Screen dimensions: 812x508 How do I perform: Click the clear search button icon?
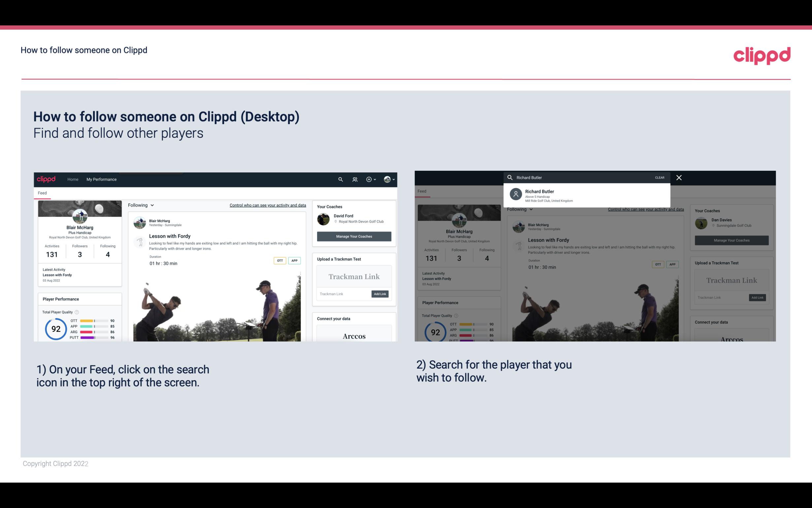tap(660, 177)
